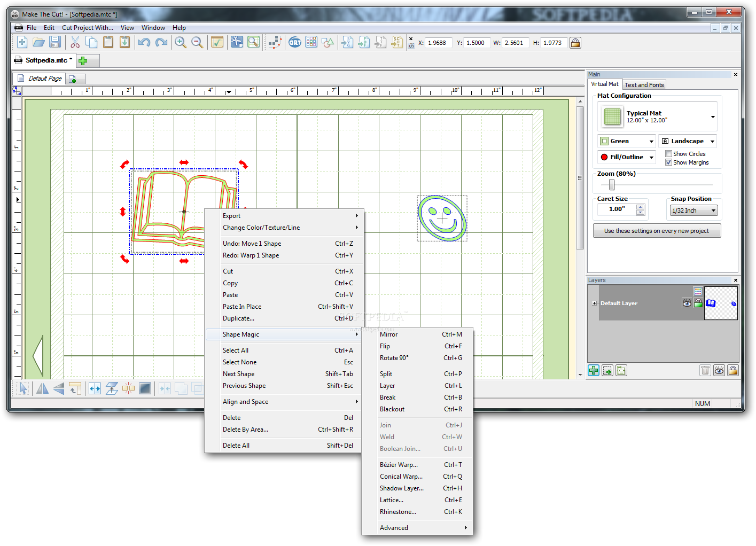This screenshot has width=756, height=546.
Task: Open the Cut Project With... menu
Action: (88, 28)
